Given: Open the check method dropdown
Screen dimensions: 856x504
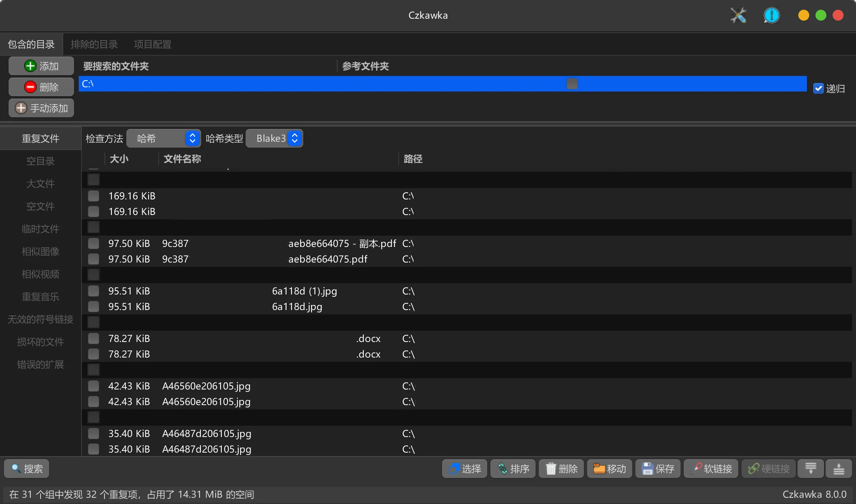Looking at the screenshot, I should pos(164,138).
